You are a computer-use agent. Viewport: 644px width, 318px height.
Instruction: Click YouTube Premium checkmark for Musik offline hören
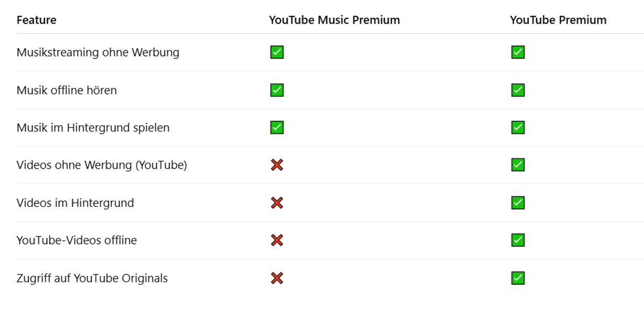pos(518,90)
